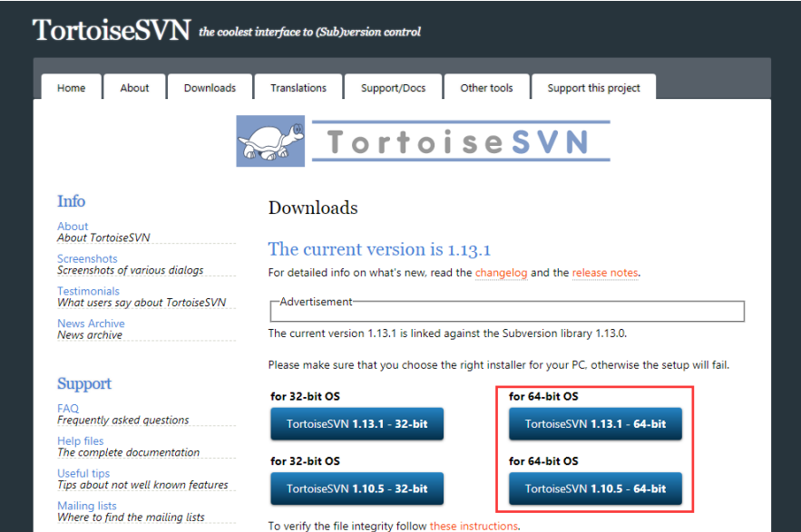This screenshot has width=801, height=532.
Task: Click the Downloads page heading
Action: coord(313,208)
